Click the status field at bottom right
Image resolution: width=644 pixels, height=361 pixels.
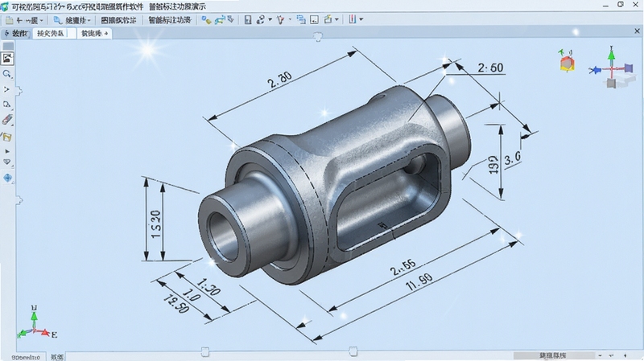pyautogui.click(x=553, y=355)
